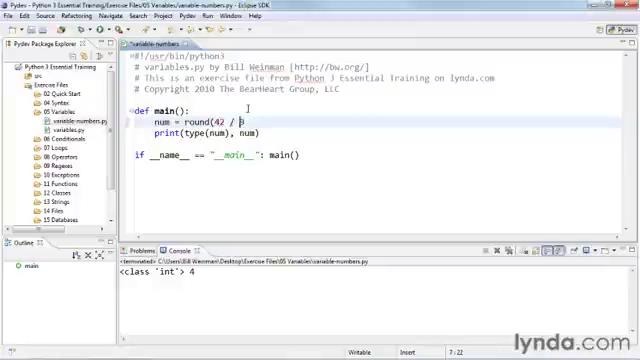This screenshot has width=640, height=360.
Task: Open the Run menu
Action: tap(208, 16)
